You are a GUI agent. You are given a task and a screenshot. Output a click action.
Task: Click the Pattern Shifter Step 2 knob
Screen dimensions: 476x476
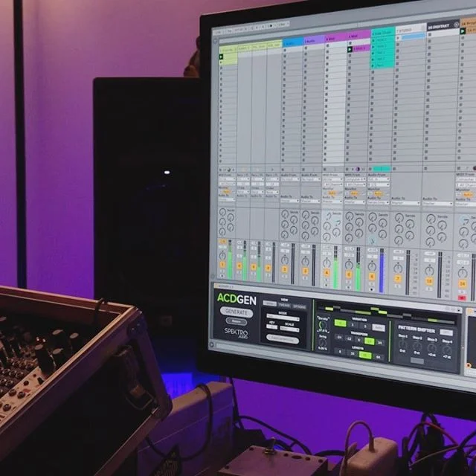coord(417,347)
